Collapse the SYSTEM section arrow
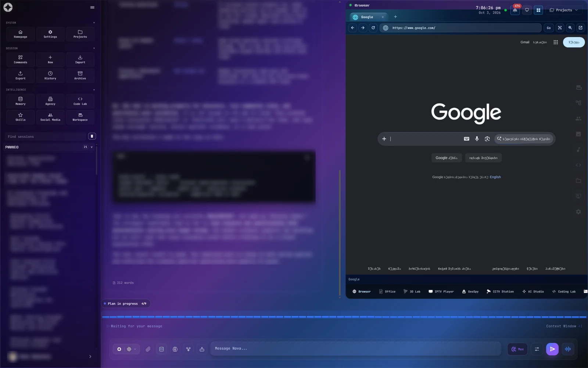 coord(94,23)
